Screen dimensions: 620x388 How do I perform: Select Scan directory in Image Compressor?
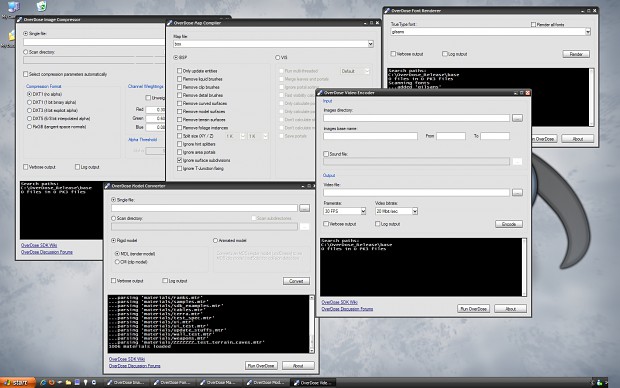point(26,52)
